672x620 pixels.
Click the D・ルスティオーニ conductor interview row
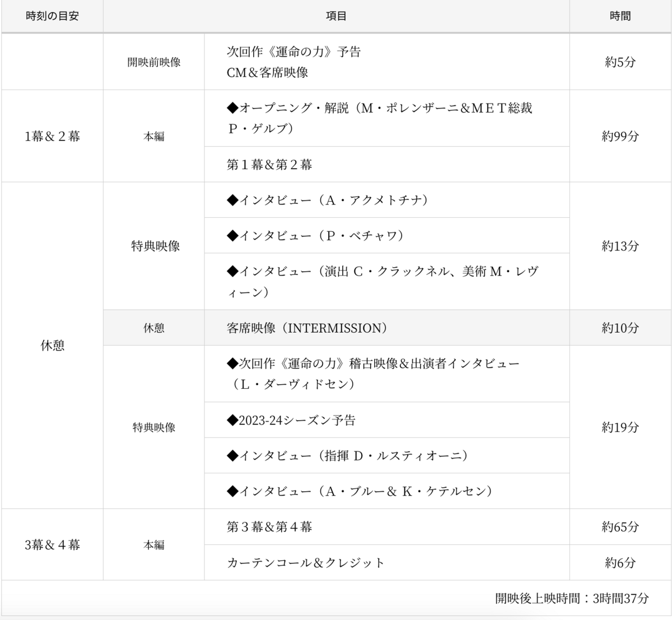pos(386,455)
